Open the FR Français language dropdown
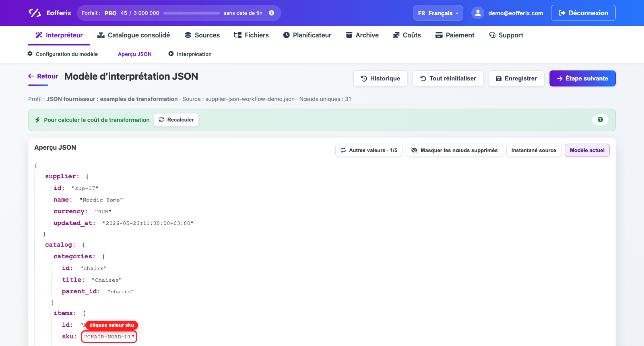The height and width of the screenshot is (346, 644). (438, 13)
